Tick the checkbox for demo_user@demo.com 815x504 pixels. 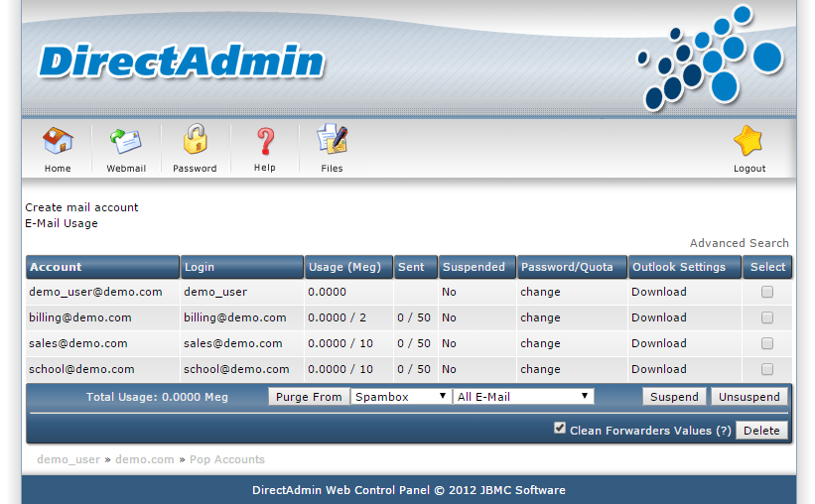pyautogui.click(x=767, y=292)
